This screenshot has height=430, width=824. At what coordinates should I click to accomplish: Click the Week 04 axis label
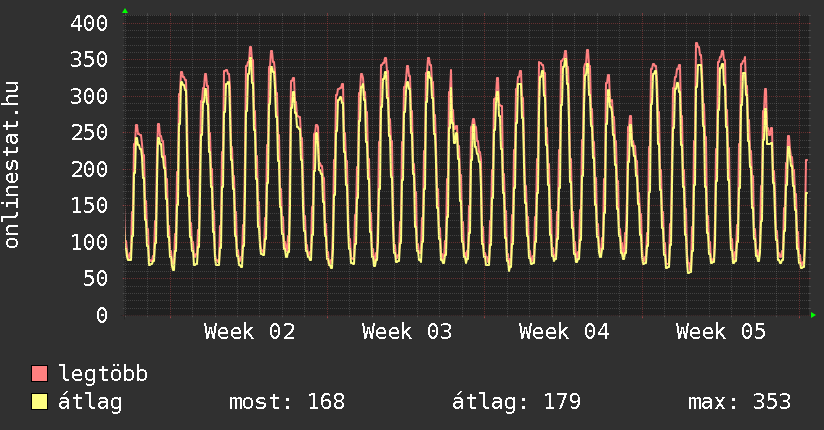click(564, 332)
